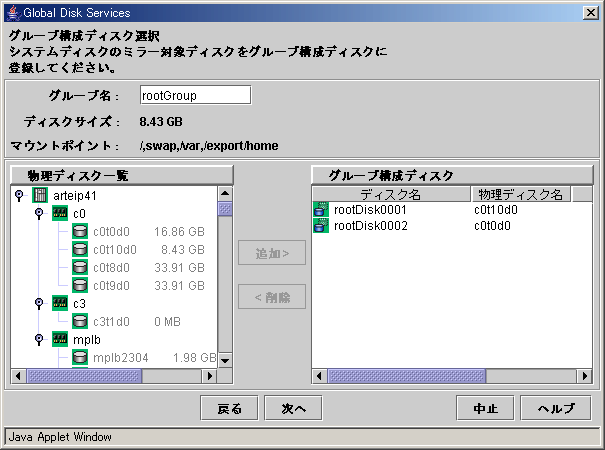Click the physical disk list scroll-up arrow
This screenshot has height=450, width=605.
tap(225, 193)
